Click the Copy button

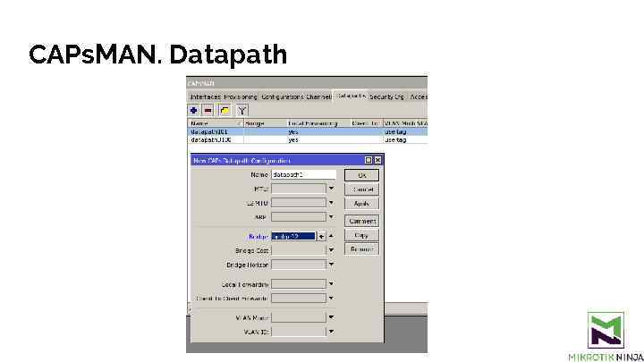[x=362, y=235]
